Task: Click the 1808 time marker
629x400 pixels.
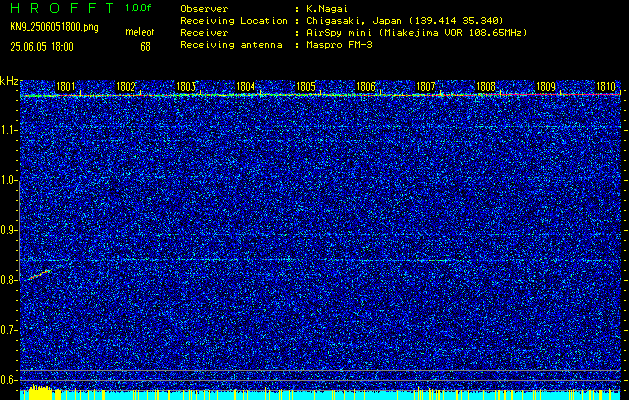Action: (486, 87)
